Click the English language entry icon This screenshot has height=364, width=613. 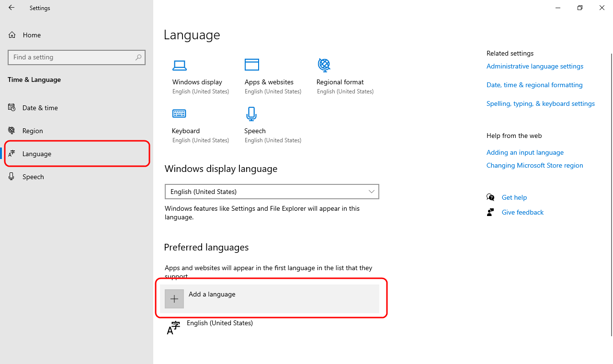[173, 328]
